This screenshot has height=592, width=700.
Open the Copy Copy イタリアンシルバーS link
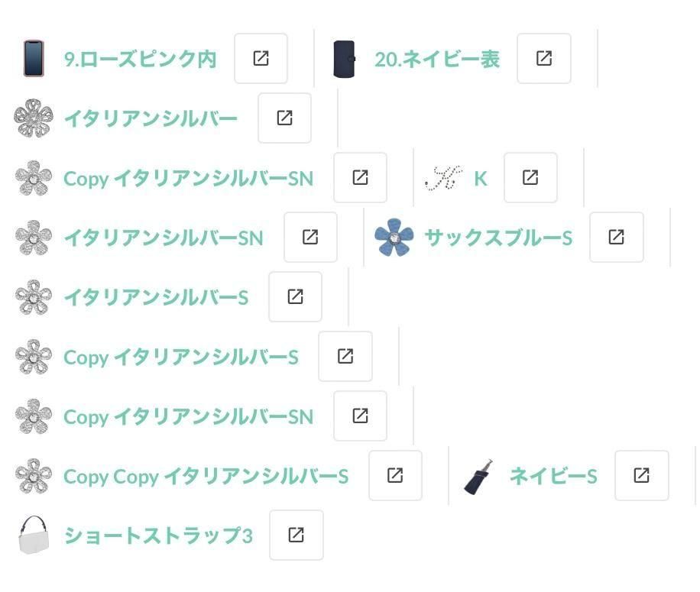click(206, 477)
